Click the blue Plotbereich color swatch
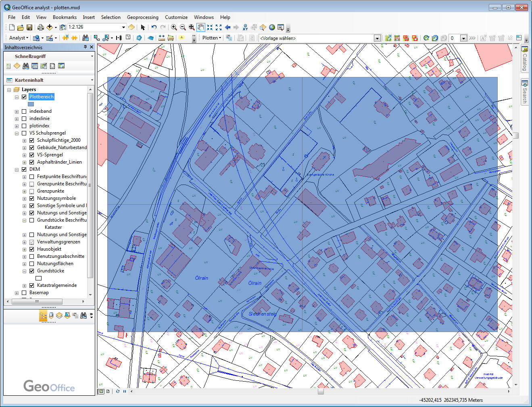This screenshot has width=532, height=407. 31,104
